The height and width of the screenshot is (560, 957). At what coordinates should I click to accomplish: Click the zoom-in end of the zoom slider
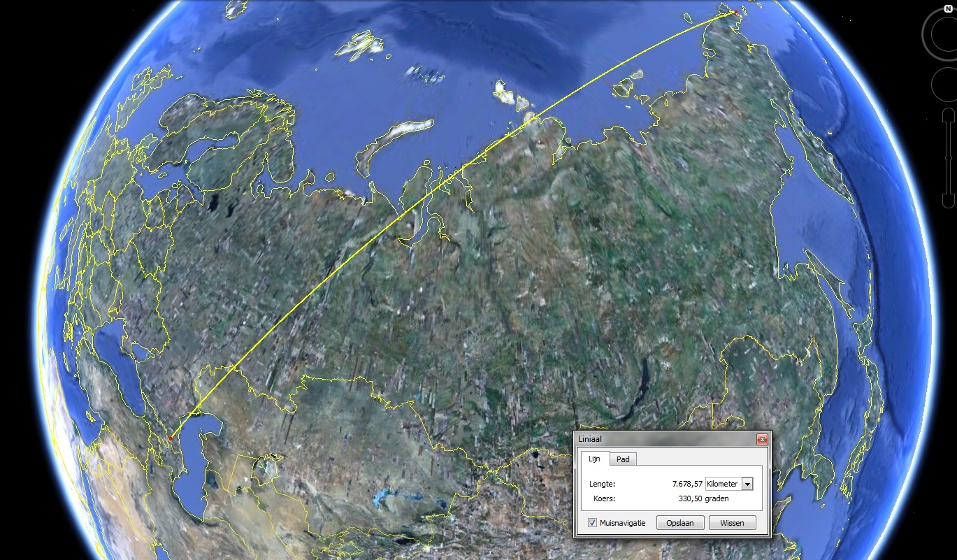[948, 113]
